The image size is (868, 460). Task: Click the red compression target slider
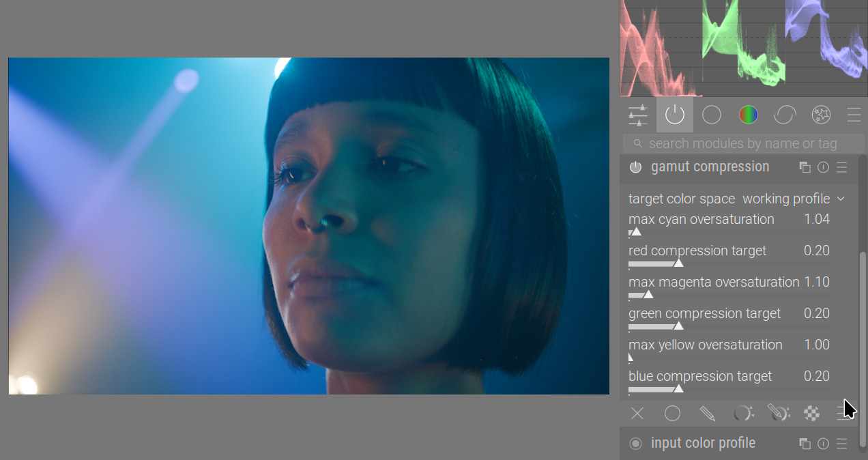pyautogui.click(x=728, y=263)
